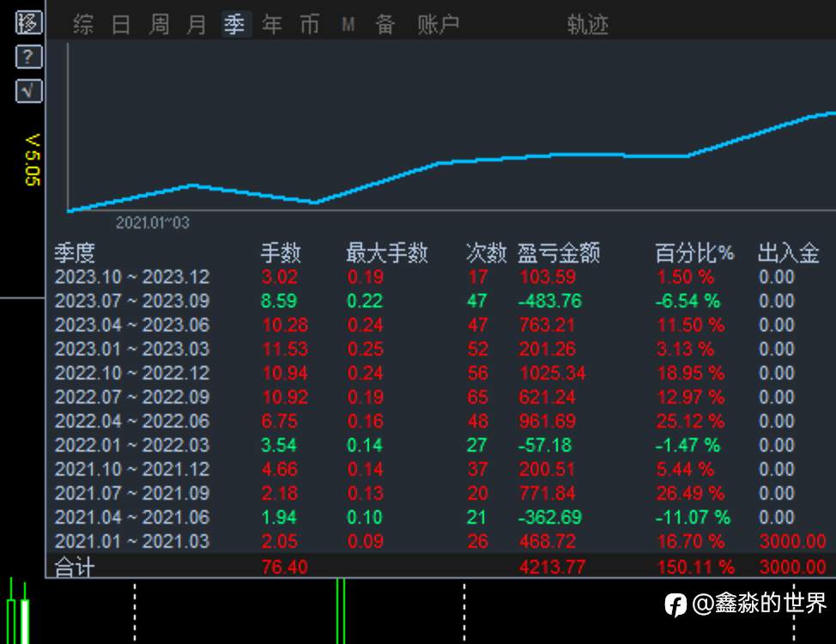Image resolution: width=836 pixels, height=644 pixels.
Task: Open the 轨迹 trajectory view
Action: pyautogui.click(x=587, y=24)
